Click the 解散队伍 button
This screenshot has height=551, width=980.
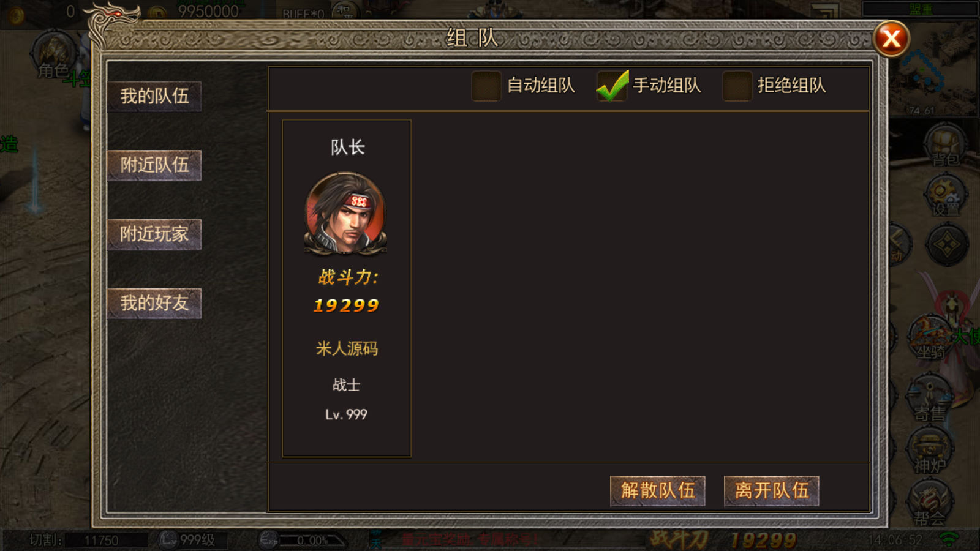pos(658,491)
